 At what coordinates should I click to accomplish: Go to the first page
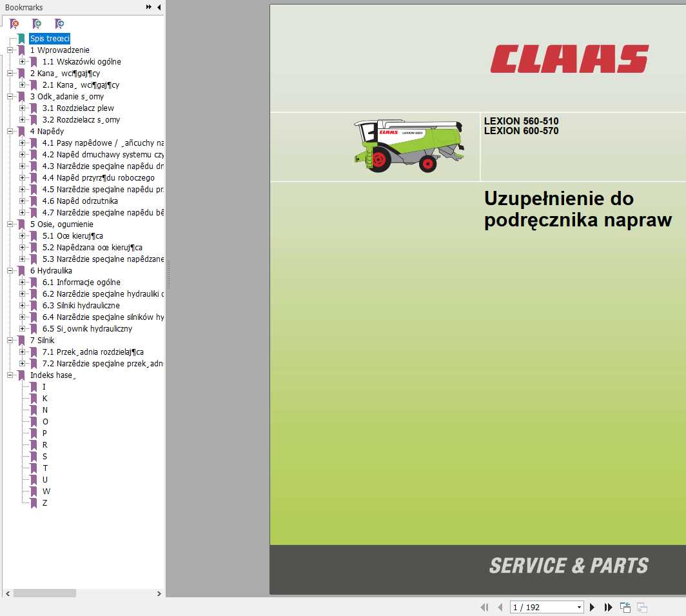(484, 607)
